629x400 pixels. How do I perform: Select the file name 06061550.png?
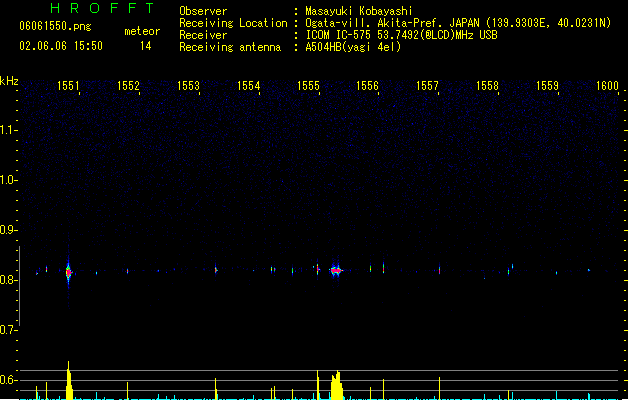coord(55,26)
